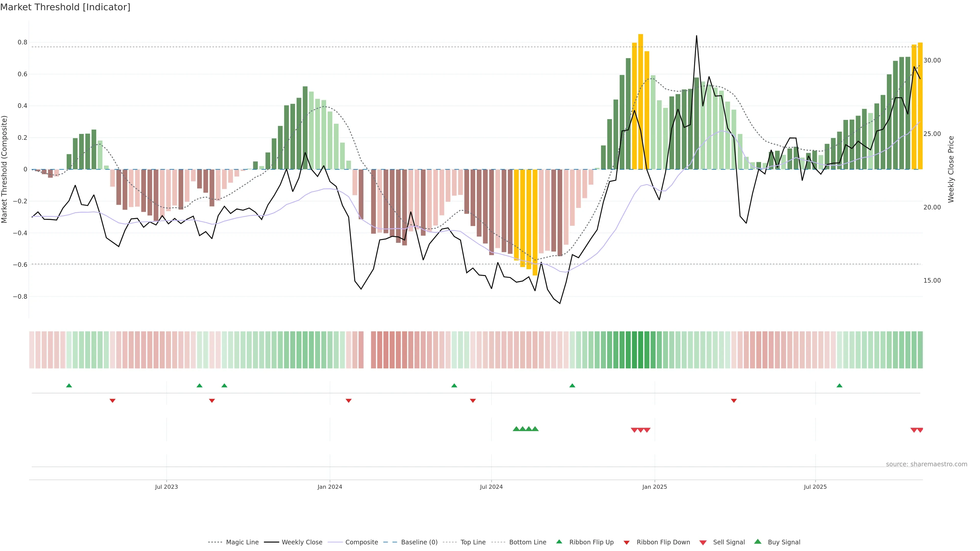
Task: Open the sharemaestro.com source text
Action: pyautogui.click(x=926, y=464)
